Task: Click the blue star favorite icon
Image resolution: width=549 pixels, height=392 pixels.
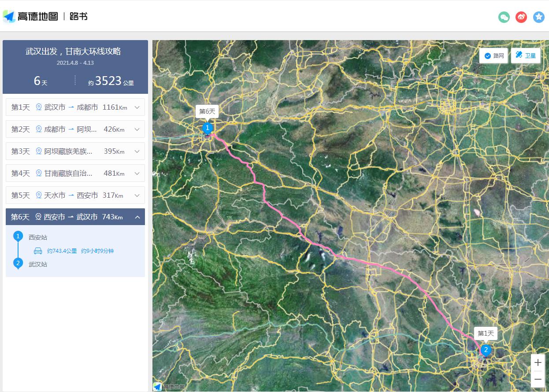Action: point(539,17)
